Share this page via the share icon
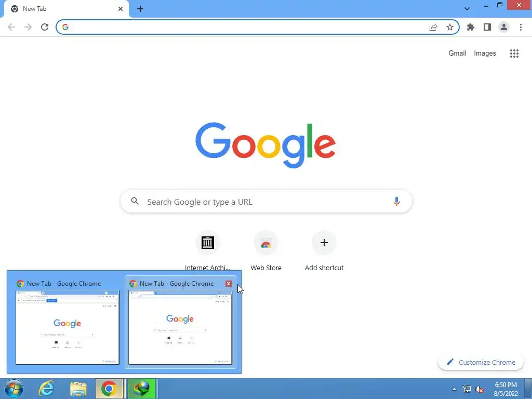532x399 pixels. click(433, 27)
